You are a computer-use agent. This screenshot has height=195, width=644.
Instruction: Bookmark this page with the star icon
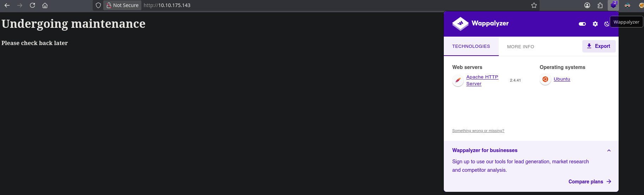(534, 5)
